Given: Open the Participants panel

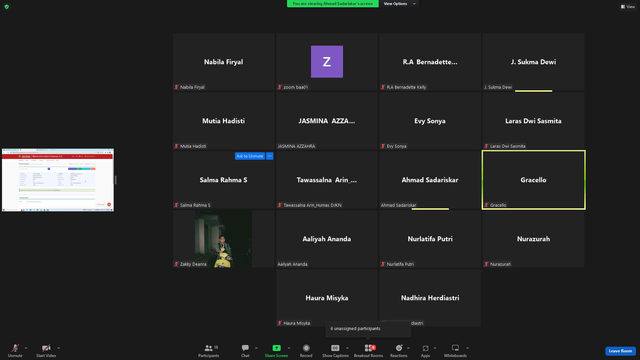Looking at the screenshot, I should point(209,350).
